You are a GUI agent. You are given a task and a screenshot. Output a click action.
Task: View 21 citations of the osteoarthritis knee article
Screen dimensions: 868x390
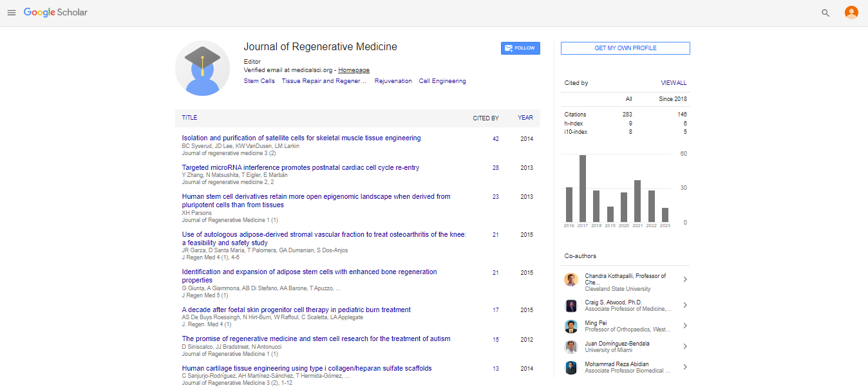pyautogui.click(x=495, y=235)
